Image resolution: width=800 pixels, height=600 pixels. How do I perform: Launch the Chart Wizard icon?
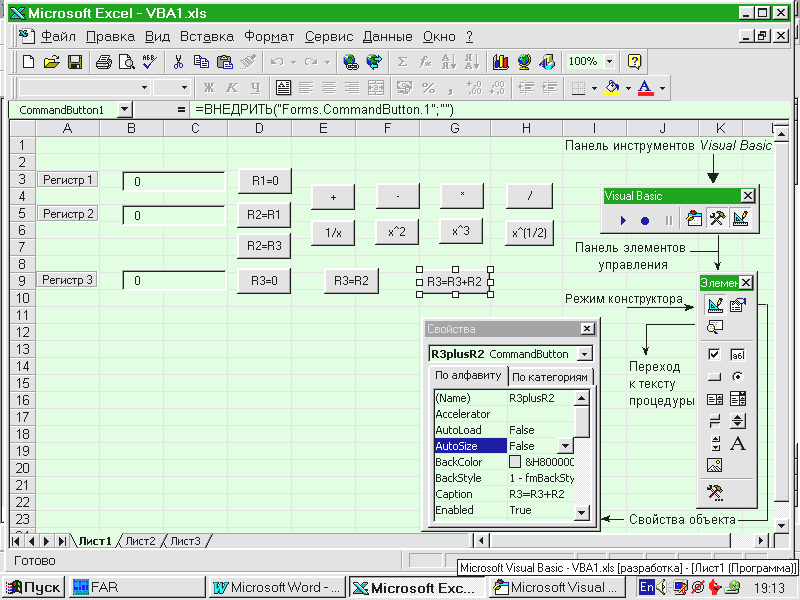[x=501, y=62]
